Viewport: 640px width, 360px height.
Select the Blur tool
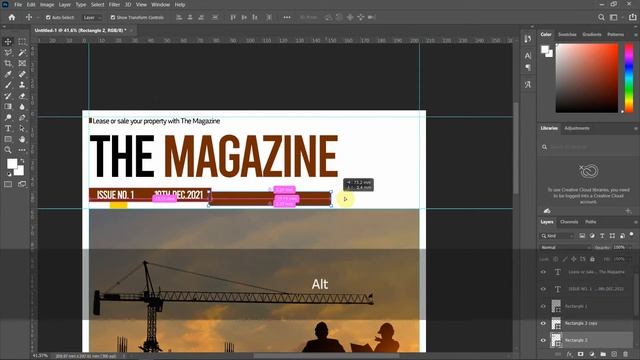(22, 107)
